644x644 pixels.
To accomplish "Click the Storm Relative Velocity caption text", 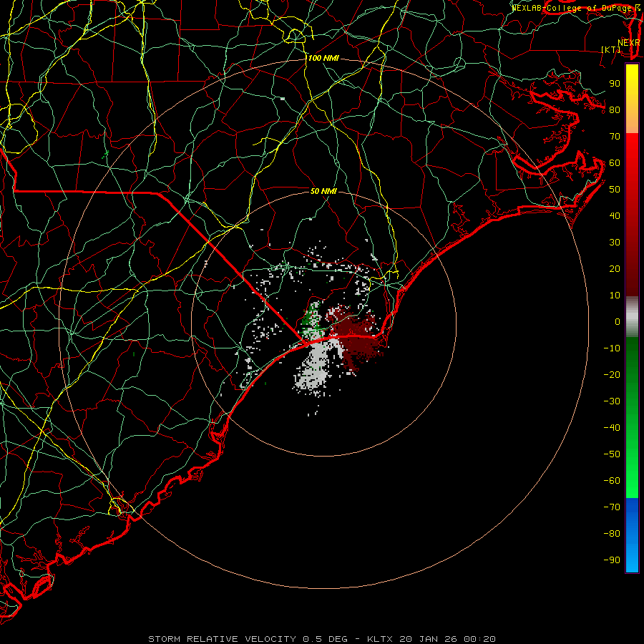I will tap(322, 639).
